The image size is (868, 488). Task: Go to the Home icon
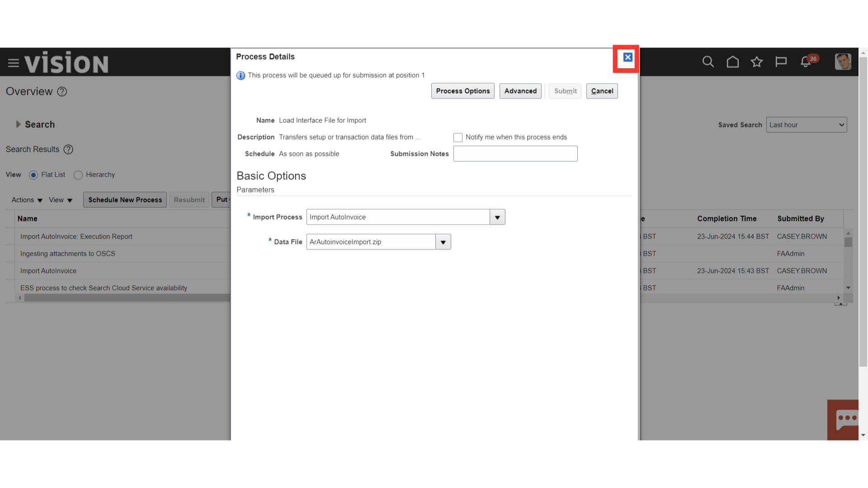tap(732, 61)
